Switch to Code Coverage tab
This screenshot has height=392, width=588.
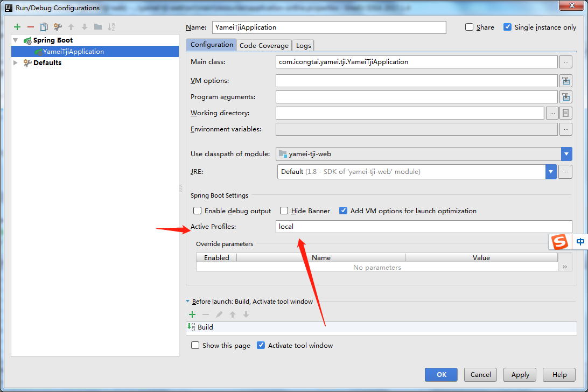(264, 45)
